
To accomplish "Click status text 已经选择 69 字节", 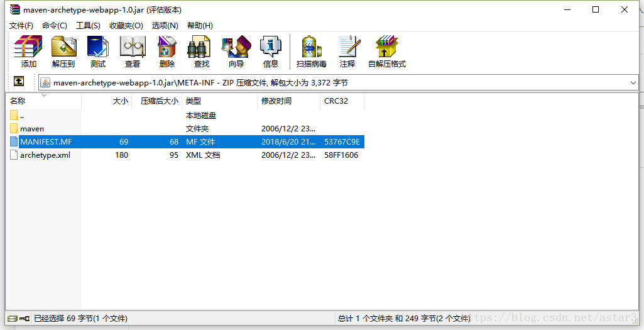I will click(x=80, y=319).
